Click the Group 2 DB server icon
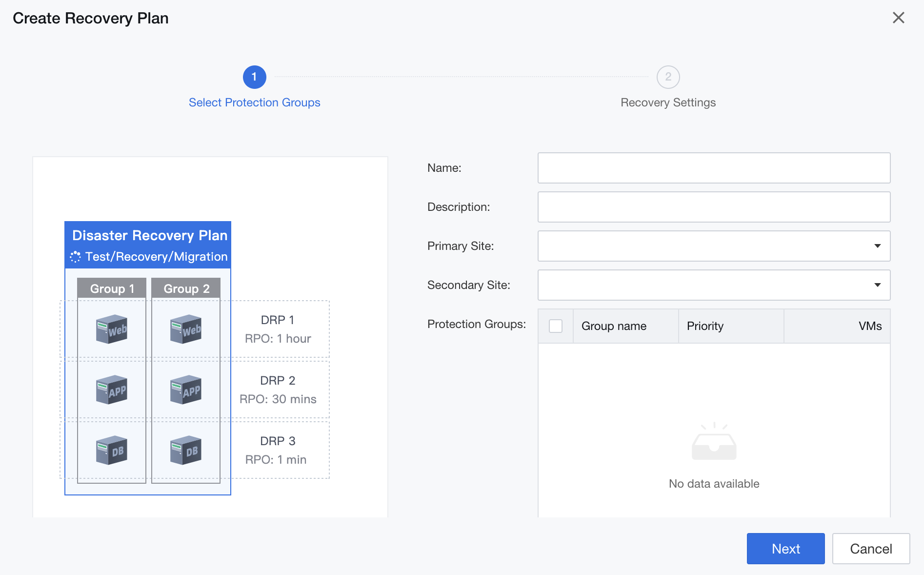 tap(185, 451)
